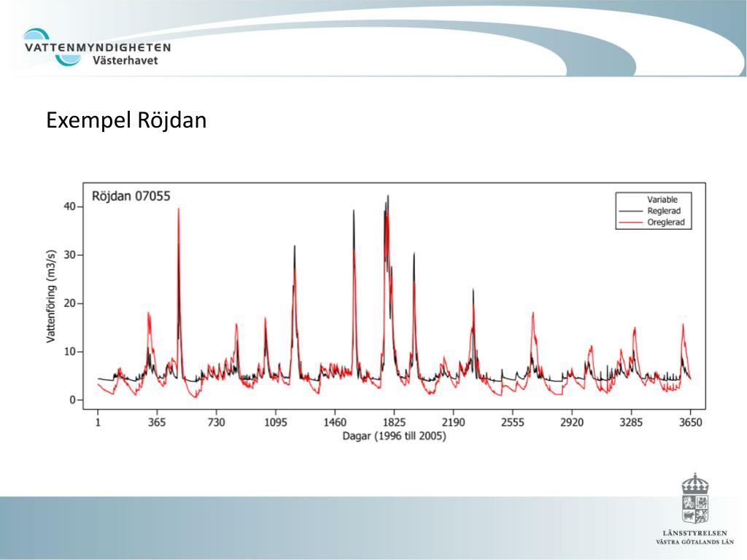This screenshot has height=560, width=747.
Task: Click the x-axis tick label 1460
Action: 335,422
